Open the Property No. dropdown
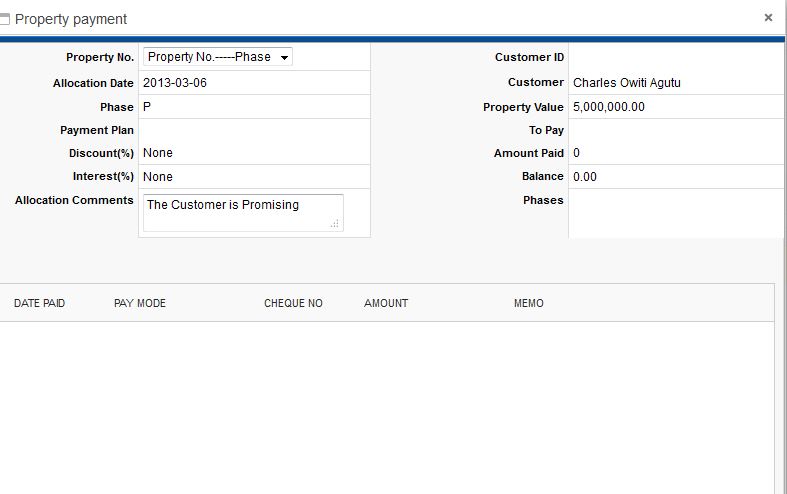Screen dimensions: 787x494 tap(218, 57)
